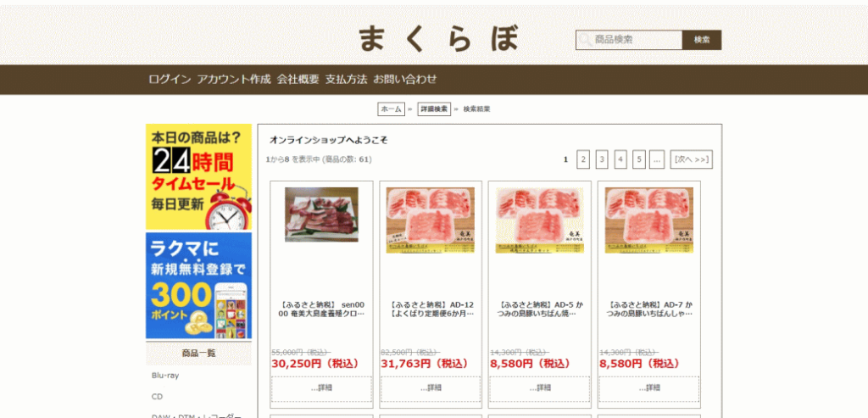This screenshot has width=868, height=418.
Task: Open the ログイン menu item
Action: point(170,79)
